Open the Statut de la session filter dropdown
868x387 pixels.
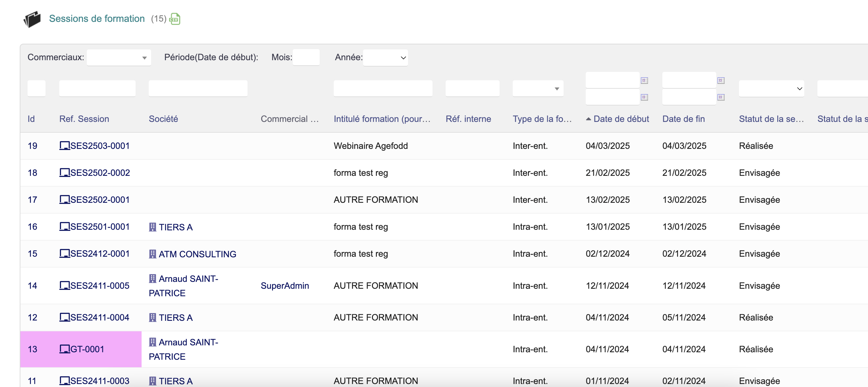click(x=771, y=89)
